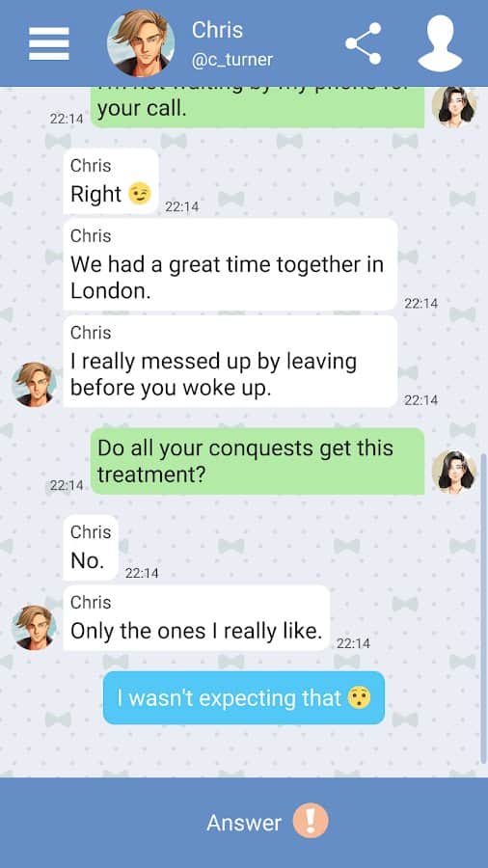Tap the share icon in header
The height and width of the screenshot is (868, 488).
364,43
